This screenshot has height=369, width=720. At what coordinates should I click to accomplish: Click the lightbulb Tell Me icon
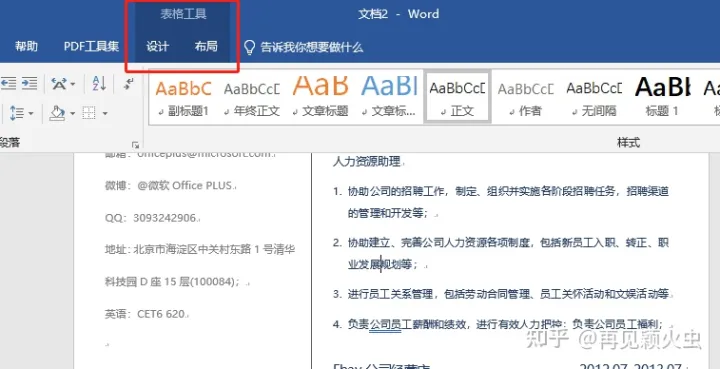coord(249,47)
